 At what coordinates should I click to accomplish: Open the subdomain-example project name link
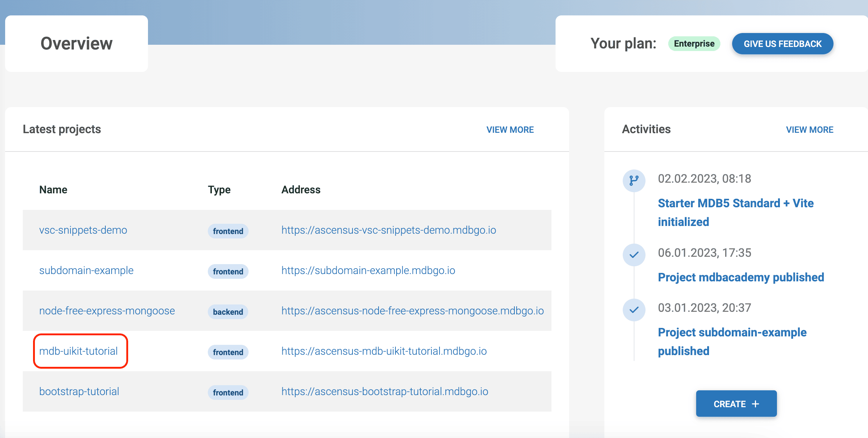point(86,270)
